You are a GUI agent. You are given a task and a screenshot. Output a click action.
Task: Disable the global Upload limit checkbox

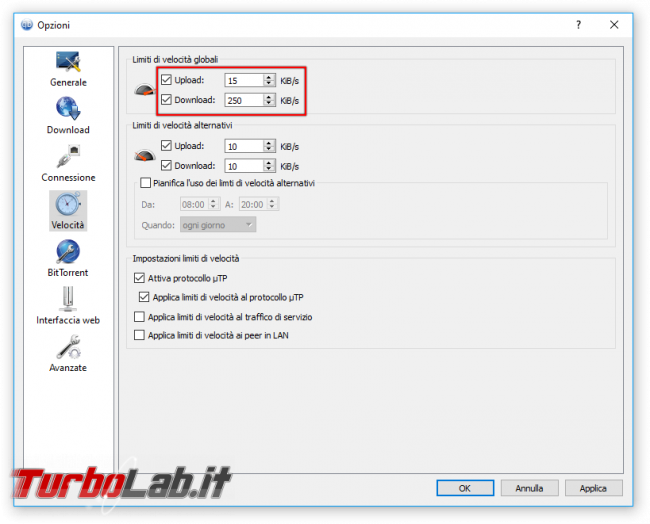166,80
